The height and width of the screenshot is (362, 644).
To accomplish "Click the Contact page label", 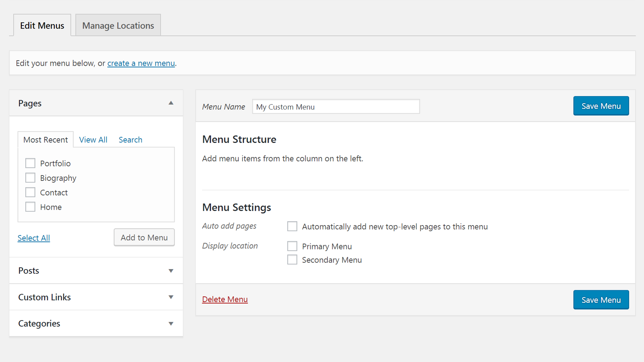I will pos(54,193).
